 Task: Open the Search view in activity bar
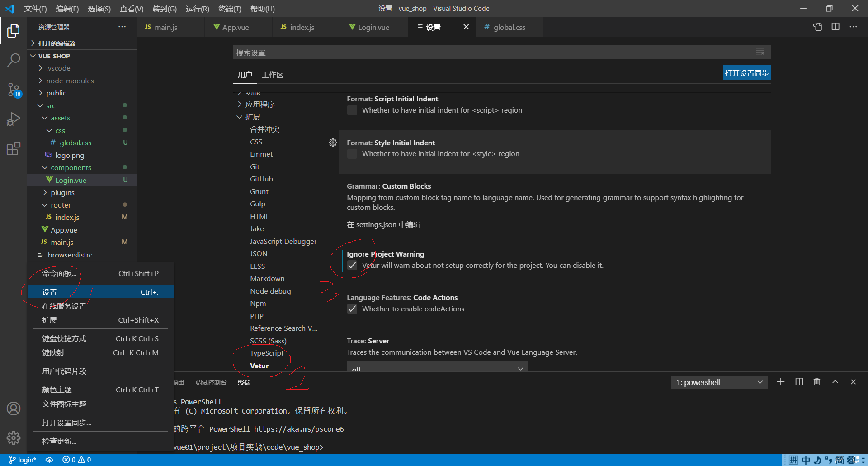coord(14,59)
